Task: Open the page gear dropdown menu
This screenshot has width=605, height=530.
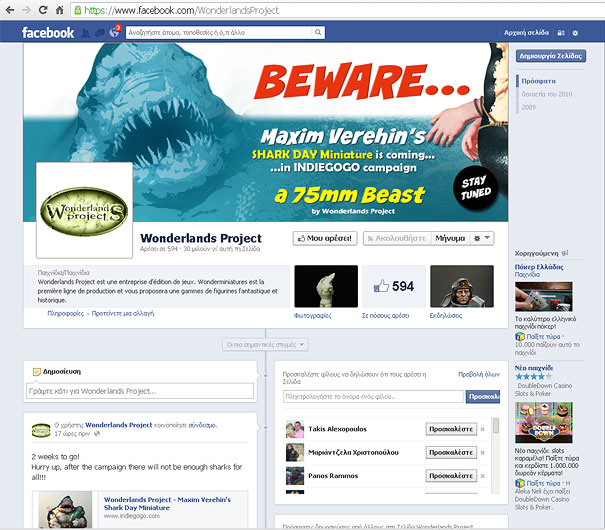Action: pos(482,238)
